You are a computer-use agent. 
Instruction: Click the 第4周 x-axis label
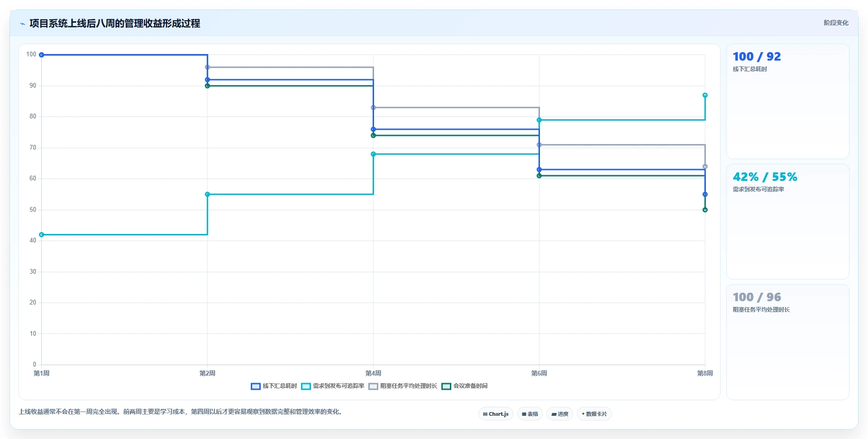pos(373,374)
